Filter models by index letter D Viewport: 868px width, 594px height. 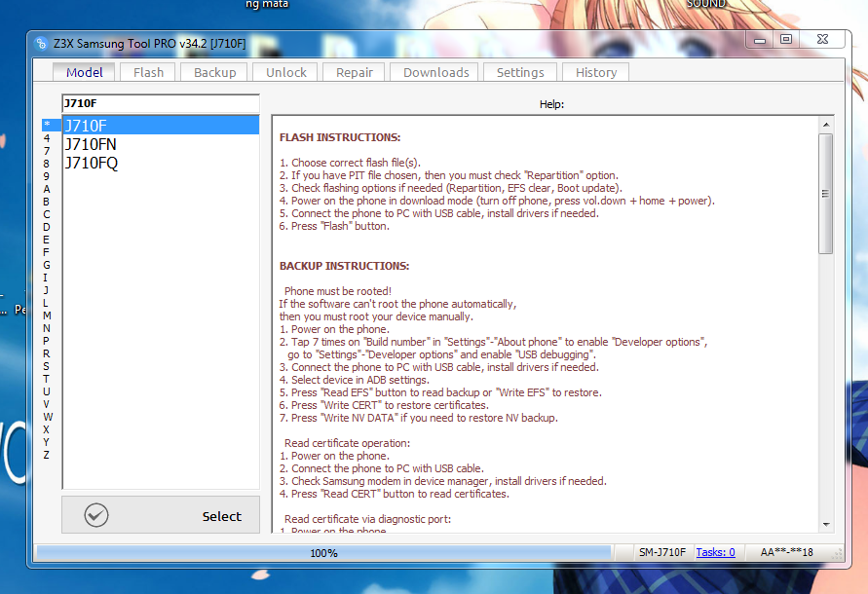click(47, 227)
